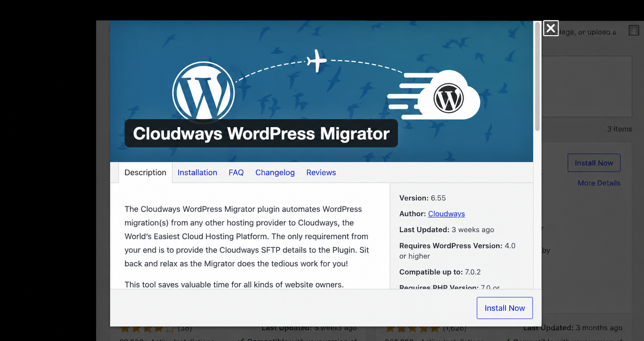Click the 'Last Updated: 3 weeks ago' text in the sidebar
This screenshot has width=644, height=341.
tap(446, 230)
